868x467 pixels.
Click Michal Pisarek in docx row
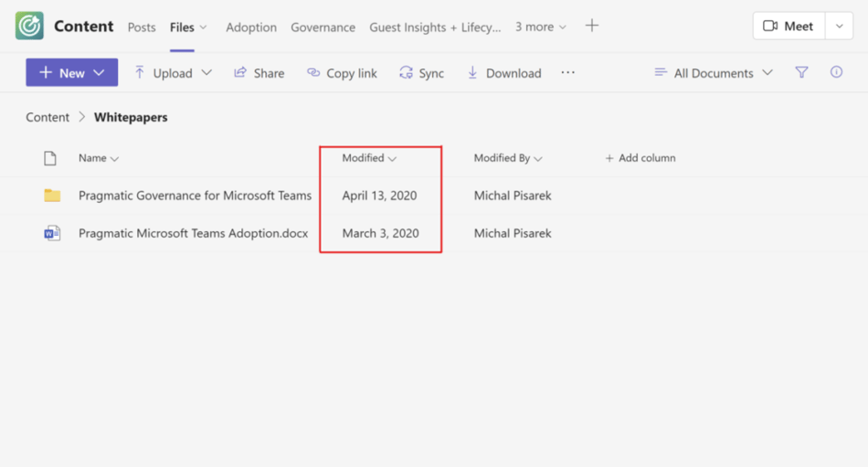513,233
